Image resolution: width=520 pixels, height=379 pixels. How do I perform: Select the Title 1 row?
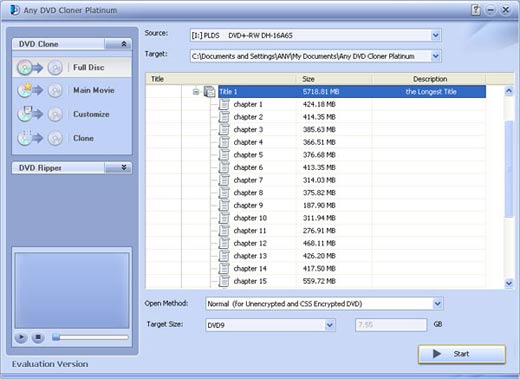pyautogui.click(x=352, y=92)
